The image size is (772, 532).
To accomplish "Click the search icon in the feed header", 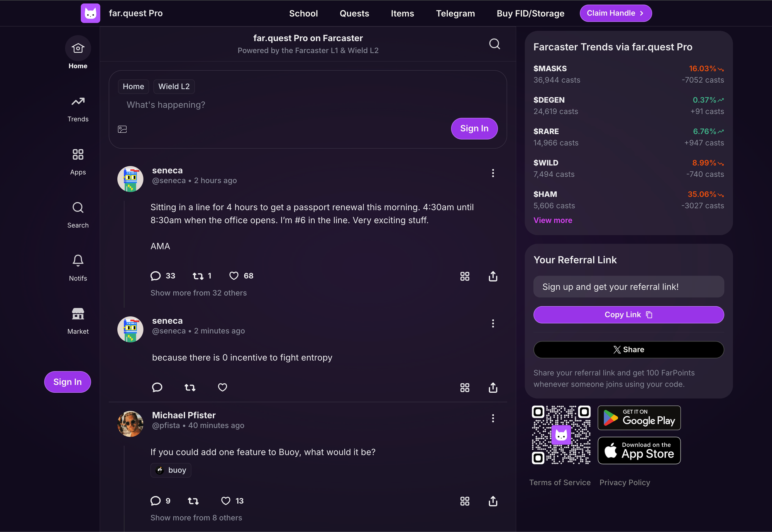I will click(495, 44).
